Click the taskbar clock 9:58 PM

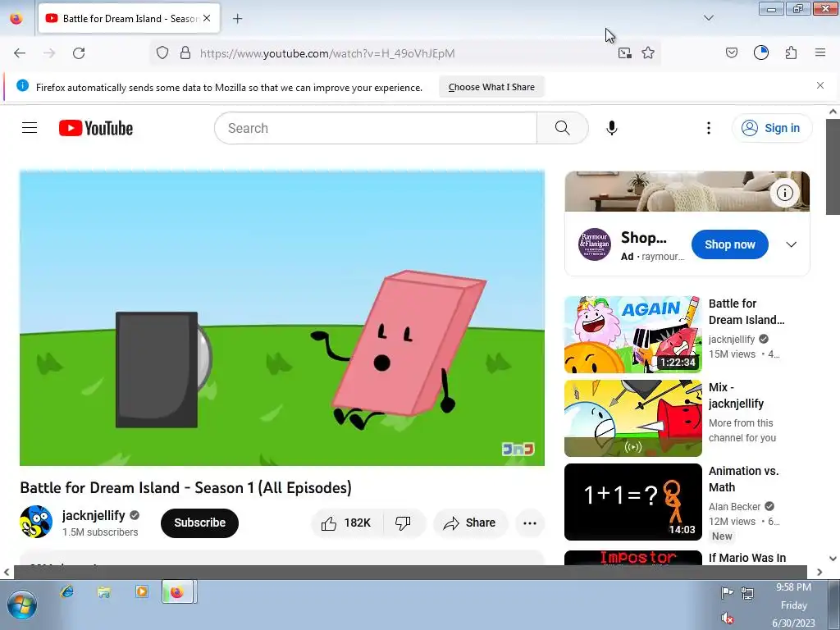point(793,587)
